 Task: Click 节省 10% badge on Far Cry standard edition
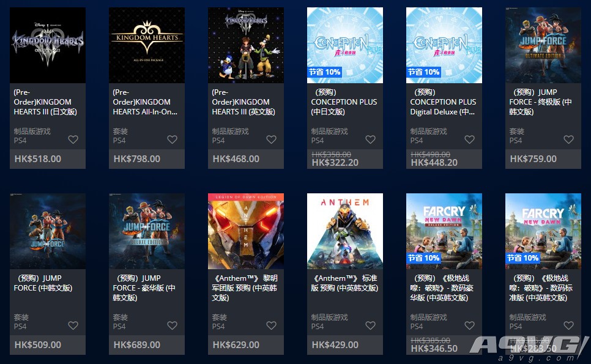(x=522, y=258)
